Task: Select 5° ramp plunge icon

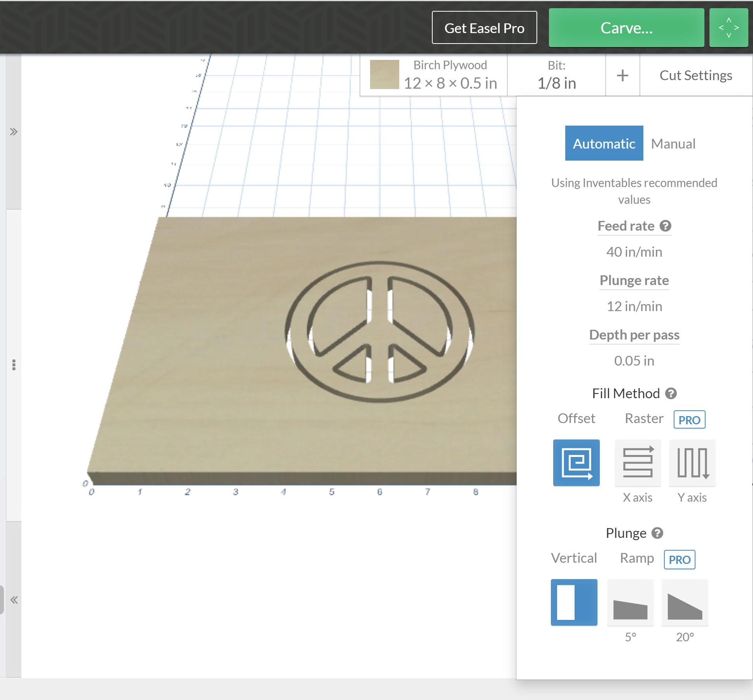Action: pos(630,602)
